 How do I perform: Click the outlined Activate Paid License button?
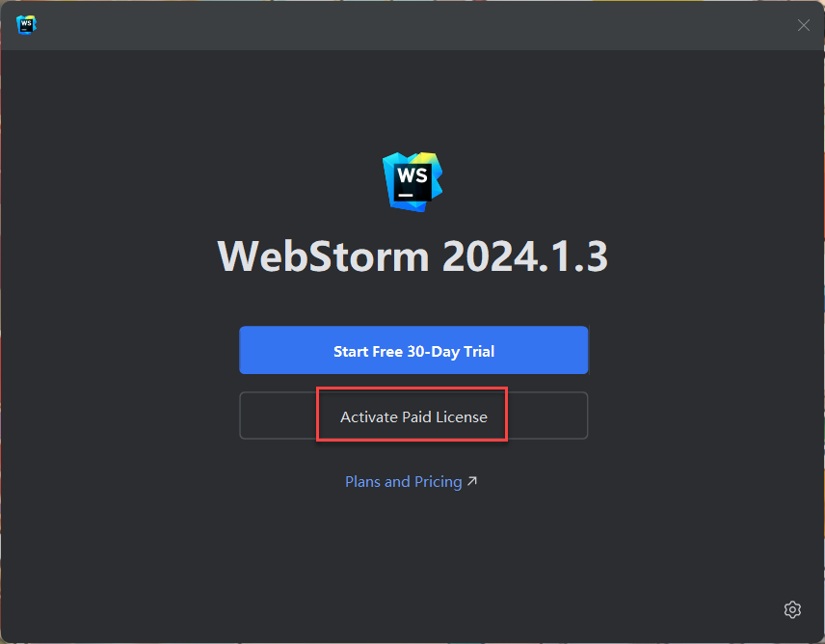413,416
